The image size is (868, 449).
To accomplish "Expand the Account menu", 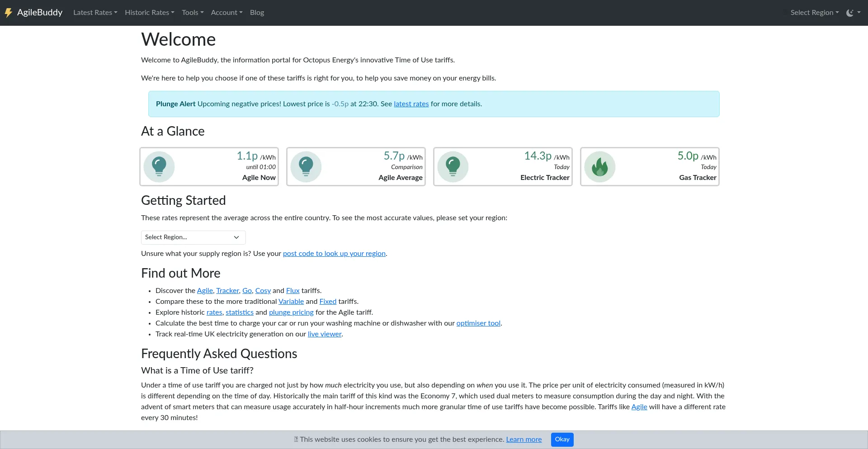I will point(226,13).
